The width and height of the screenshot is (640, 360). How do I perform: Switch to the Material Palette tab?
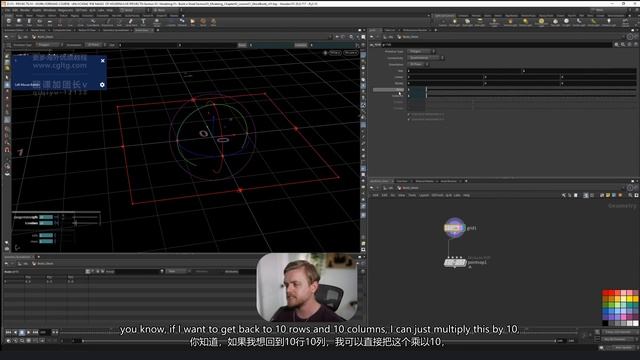click(424, 181)
